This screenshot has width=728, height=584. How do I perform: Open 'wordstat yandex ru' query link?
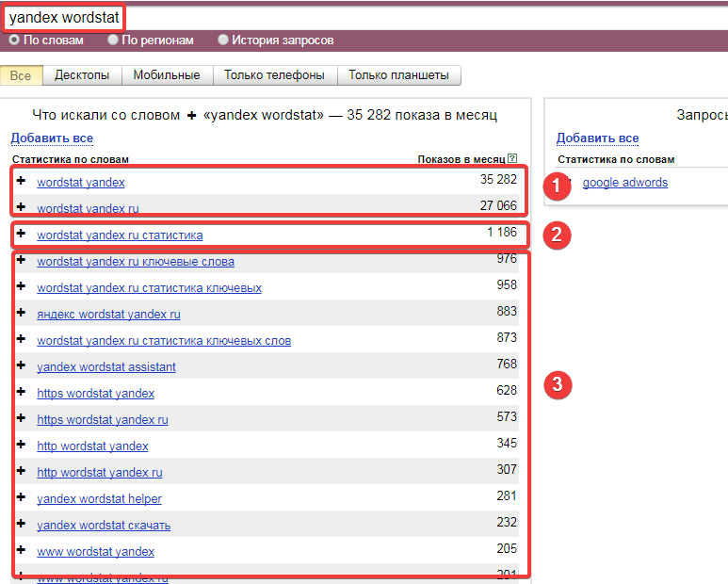click(88, 209)
